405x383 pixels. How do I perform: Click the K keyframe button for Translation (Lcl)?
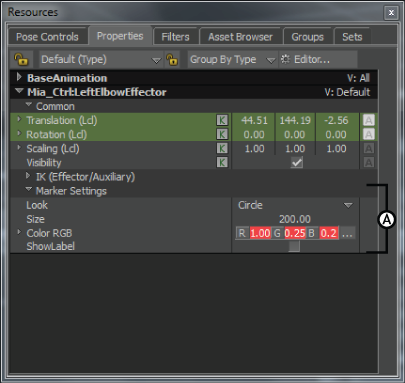click(222, 120)
